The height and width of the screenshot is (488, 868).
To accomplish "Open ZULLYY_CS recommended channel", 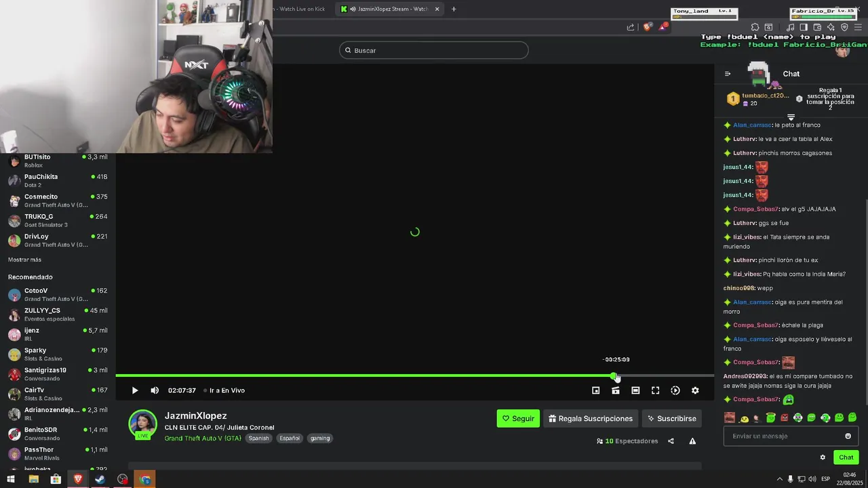I will (x=58, y=314).
